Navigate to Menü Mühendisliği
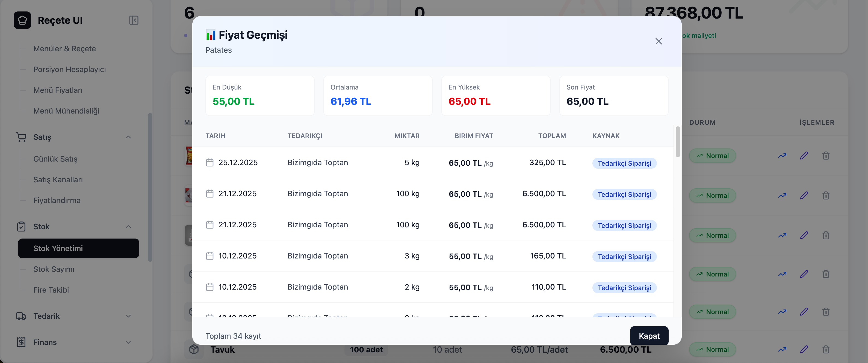868x363 pixels. 66,111
